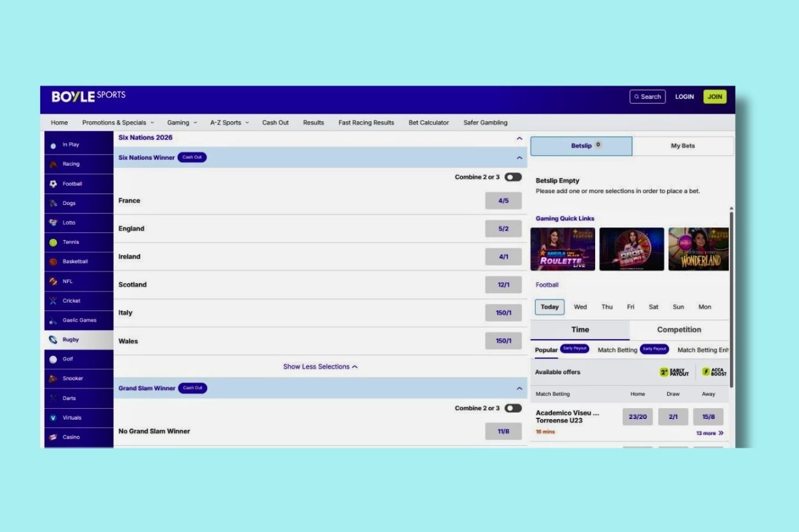Open the A-Z Sports dropdown menu

click(229, 123)
